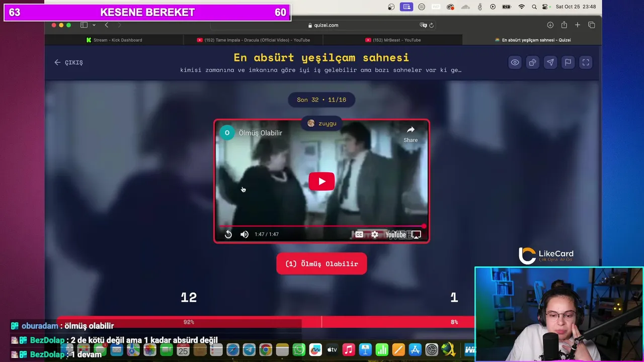Show Safari tab overview icon
The width and height of the screenshot is (644, 362).
point(591,25)
